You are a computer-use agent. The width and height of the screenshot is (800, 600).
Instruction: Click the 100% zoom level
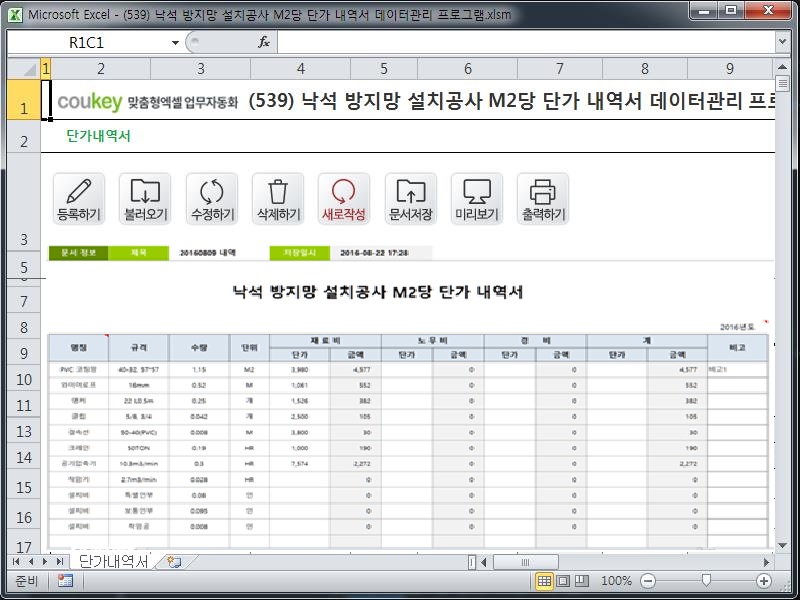pos(616,581)
